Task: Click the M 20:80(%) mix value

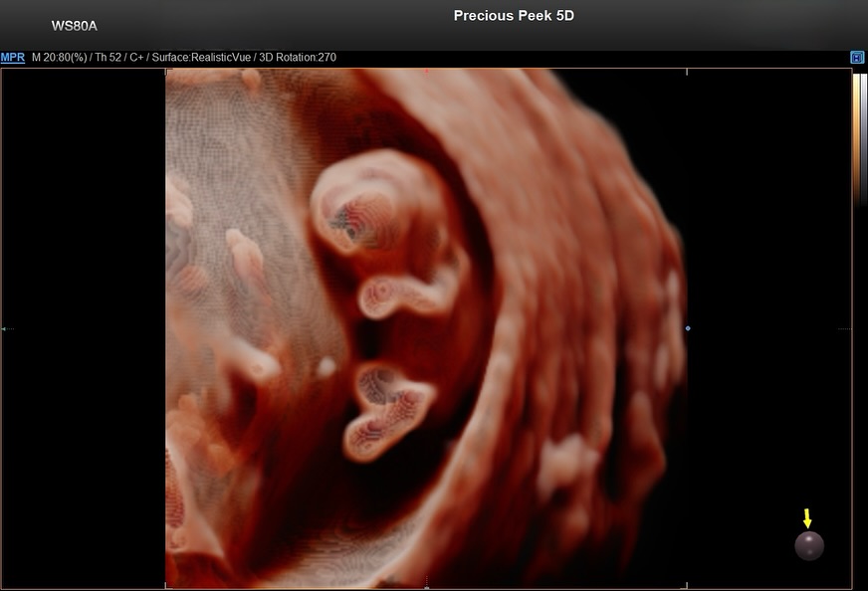Action: pos(60,58)
